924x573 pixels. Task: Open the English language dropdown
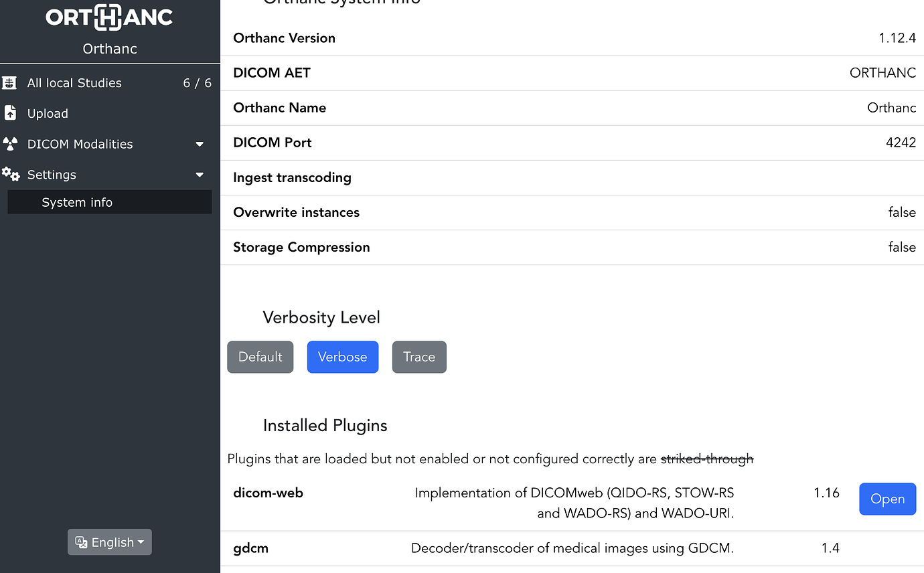click(109, 542)
